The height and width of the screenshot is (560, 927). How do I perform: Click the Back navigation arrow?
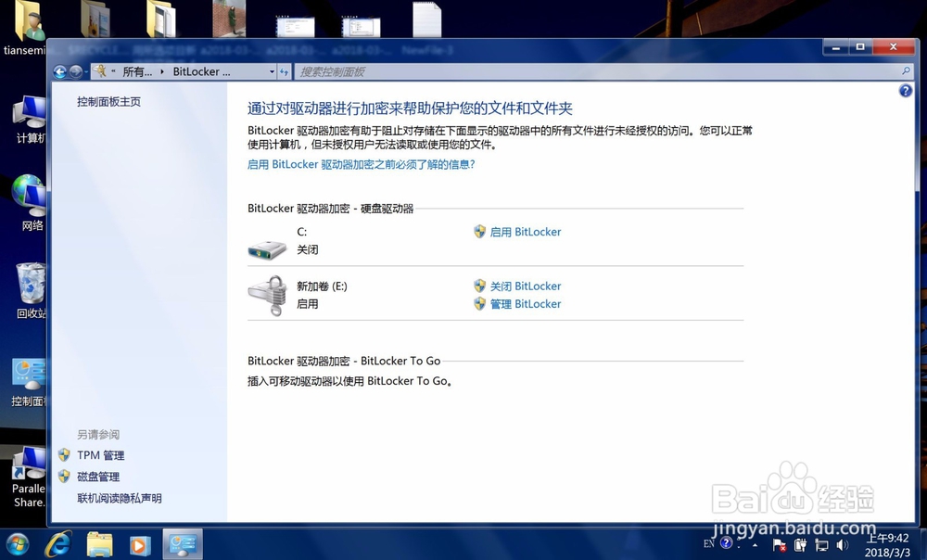[59, 72]
